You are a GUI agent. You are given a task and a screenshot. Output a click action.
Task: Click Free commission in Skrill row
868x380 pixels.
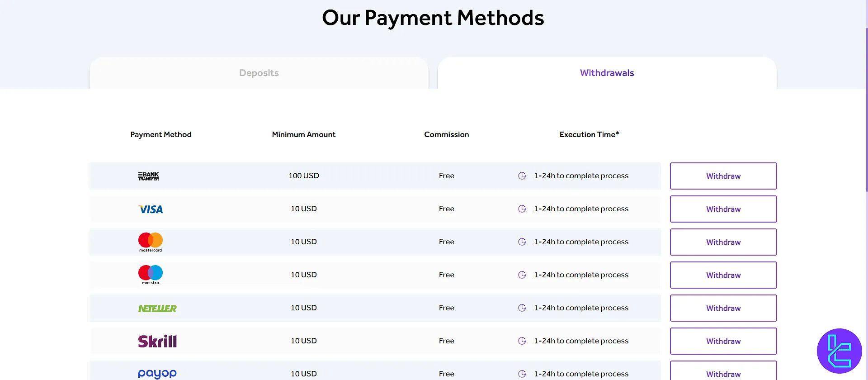point(447,341)
